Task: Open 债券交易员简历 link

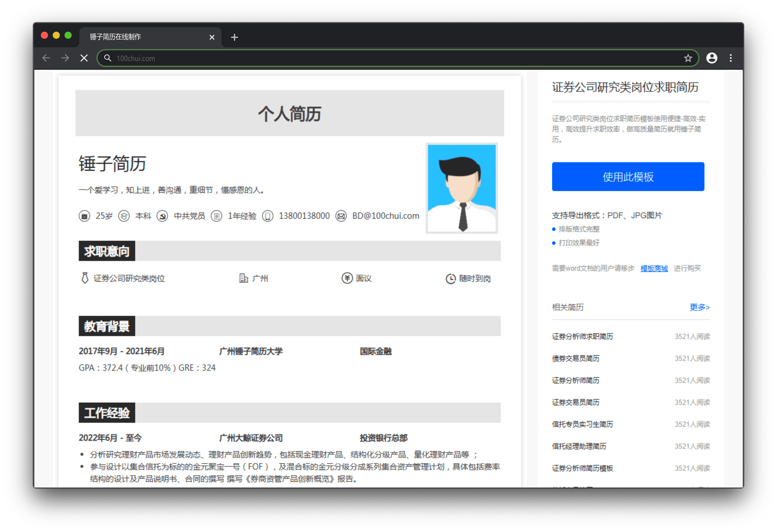Action: tap(575, 358)
